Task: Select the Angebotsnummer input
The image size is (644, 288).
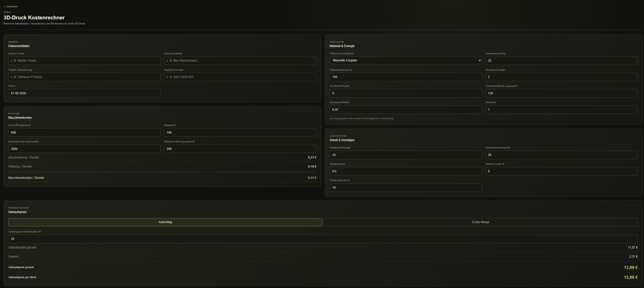Action: click(240, 77)
